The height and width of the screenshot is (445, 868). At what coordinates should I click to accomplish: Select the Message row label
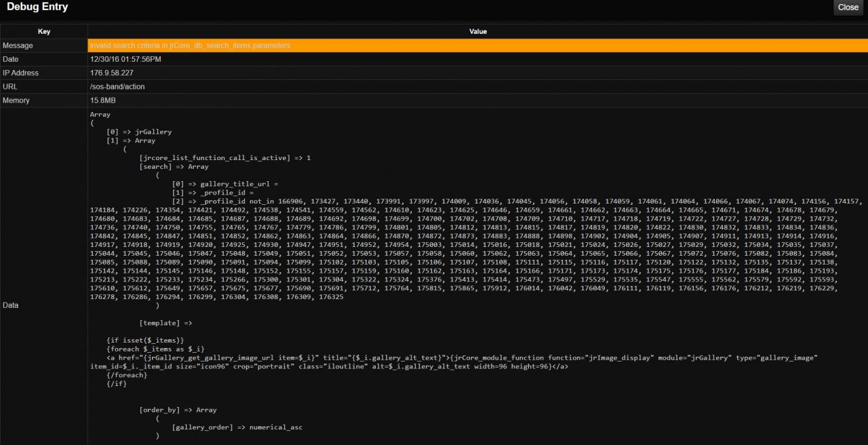click(x=18, y=45)
